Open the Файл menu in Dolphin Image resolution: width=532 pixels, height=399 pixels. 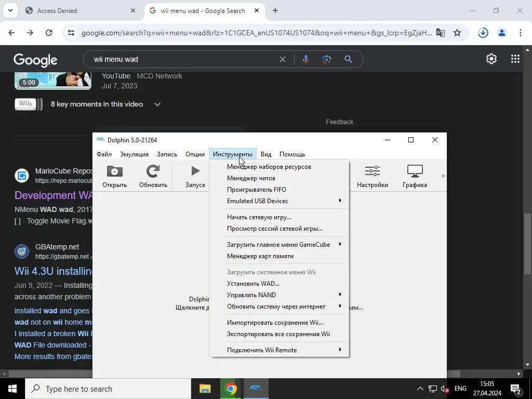click(104, 154)
